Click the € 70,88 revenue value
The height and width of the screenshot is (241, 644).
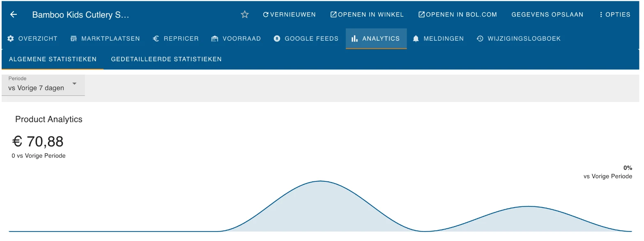[x=38, y=141]
